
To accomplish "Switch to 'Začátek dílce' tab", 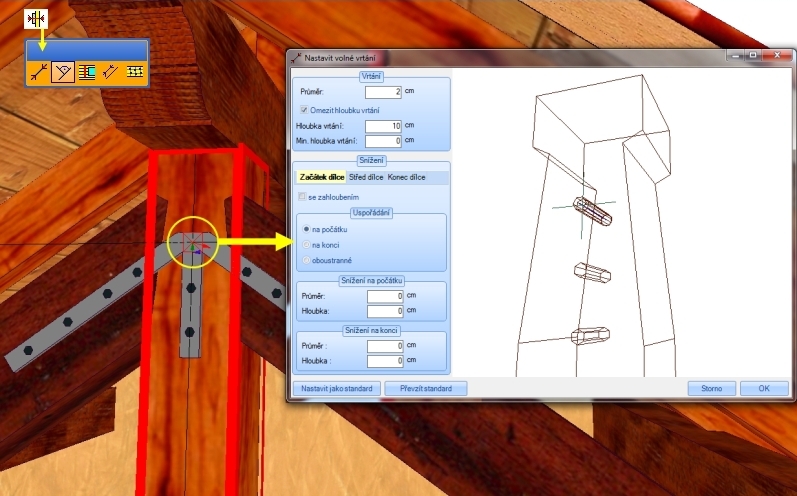I will click(x=322, y=177).
